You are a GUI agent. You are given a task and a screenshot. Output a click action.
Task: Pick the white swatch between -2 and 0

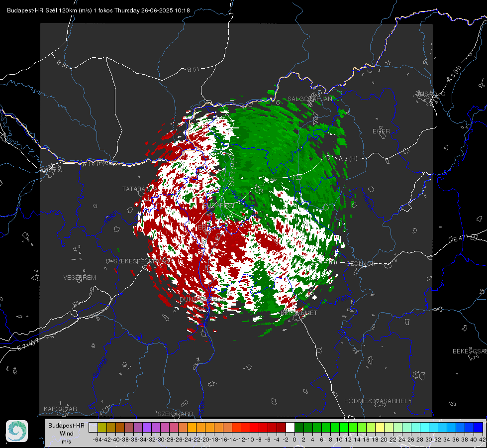click(290, 427)
